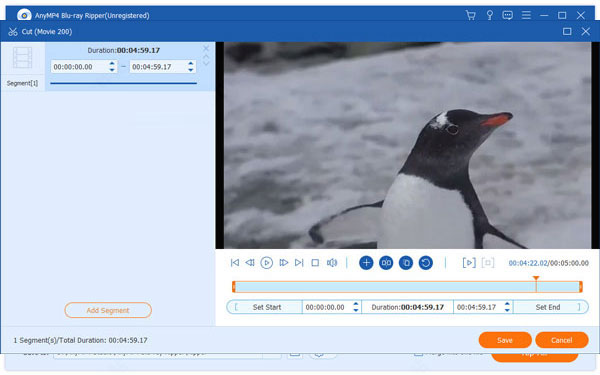
Task: Add a new segment with plus icon
Action: tap(366, 263)
